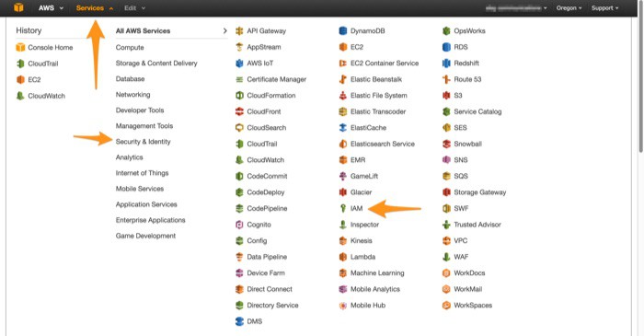This screenshot has width=644, height=336.
Task: Select the Database category
Action: pos(131,78)
